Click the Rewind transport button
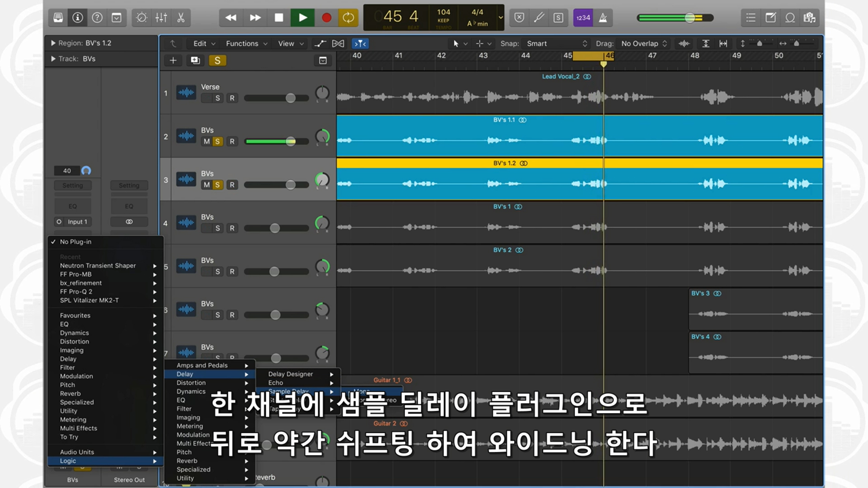The height and width of the screenshot is (488, 868). 231,18
